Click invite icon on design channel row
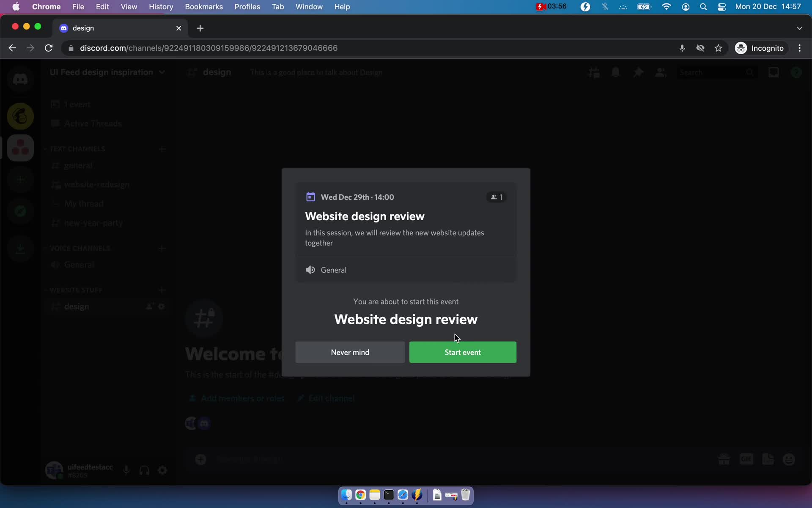The height and width of the screenshot is (508, 812). pos(149,306)
